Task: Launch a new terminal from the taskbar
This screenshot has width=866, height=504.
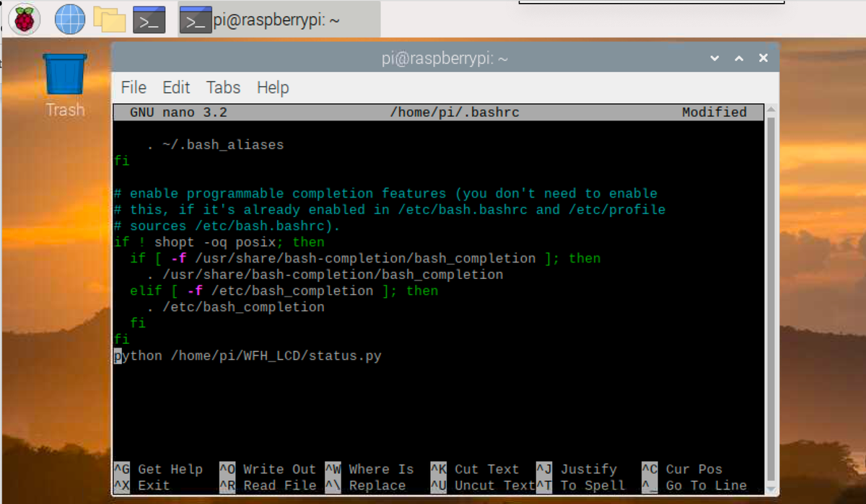Action: click(x=148, y=19)
